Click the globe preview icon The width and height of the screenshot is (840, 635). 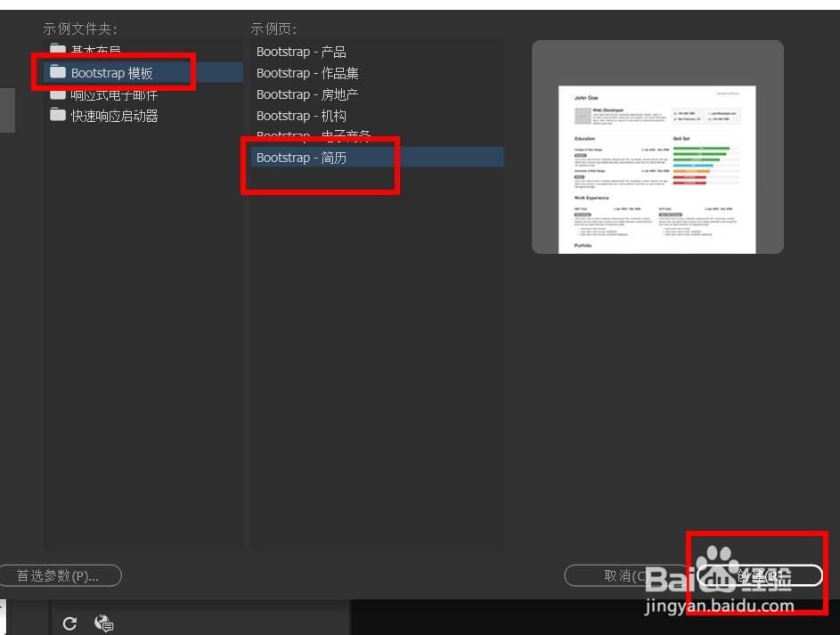point(103,623)
